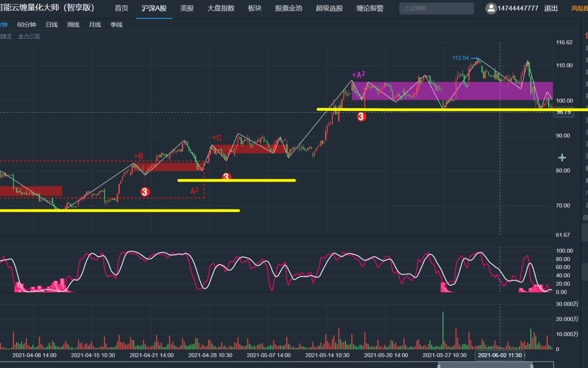Screen dimensions: 588x368
Task: Click the left handle of the range slider
Action: pos(439,365)
